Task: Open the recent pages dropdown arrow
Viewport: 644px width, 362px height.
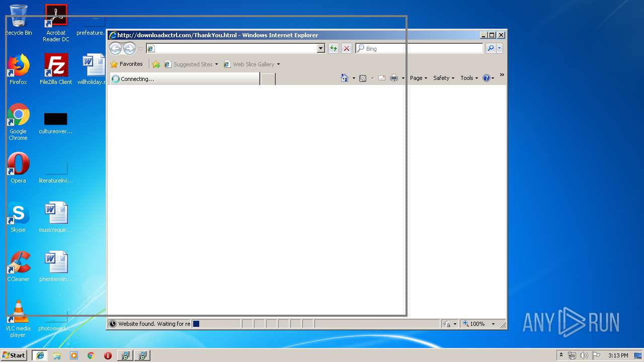Action: point(141,48)
